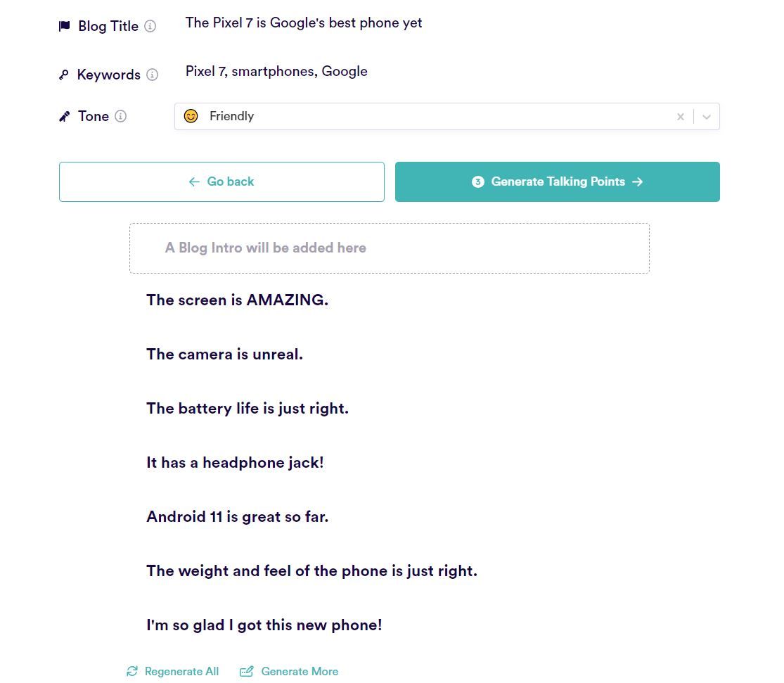The image size is (784, 683).
Task: Click the Go back button
Action: point(221,181)
